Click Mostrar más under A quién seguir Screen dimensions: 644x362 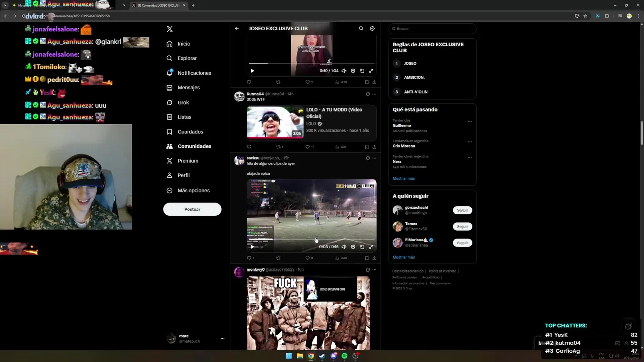point(404,257)
